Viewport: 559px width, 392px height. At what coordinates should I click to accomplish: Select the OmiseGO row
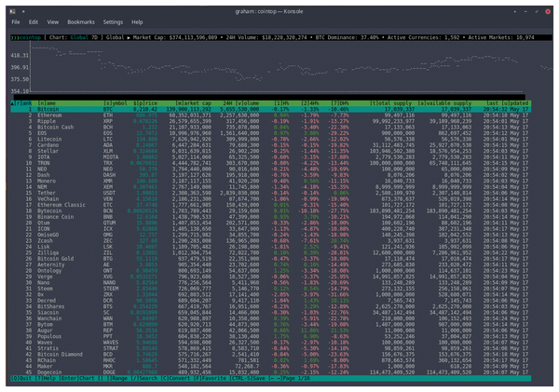[x=271, y=235]
